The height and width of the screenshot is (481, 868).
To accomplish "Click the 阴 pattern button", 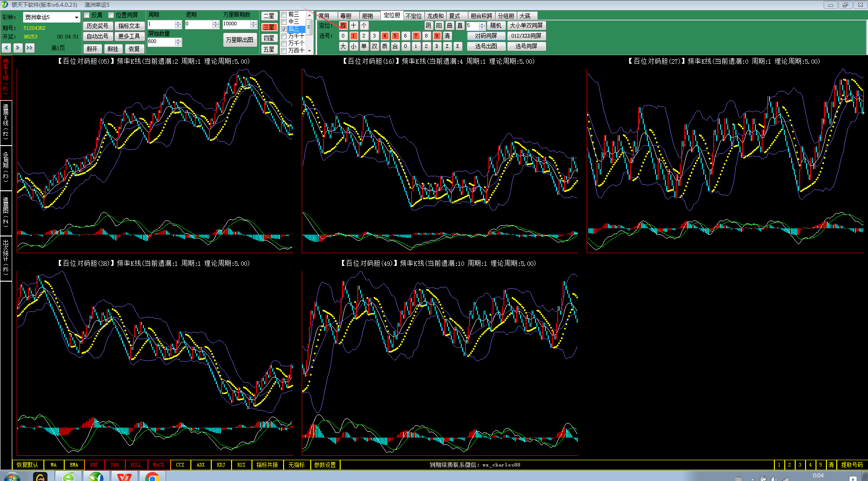I will pyautogui.click(x=429, y=26).
